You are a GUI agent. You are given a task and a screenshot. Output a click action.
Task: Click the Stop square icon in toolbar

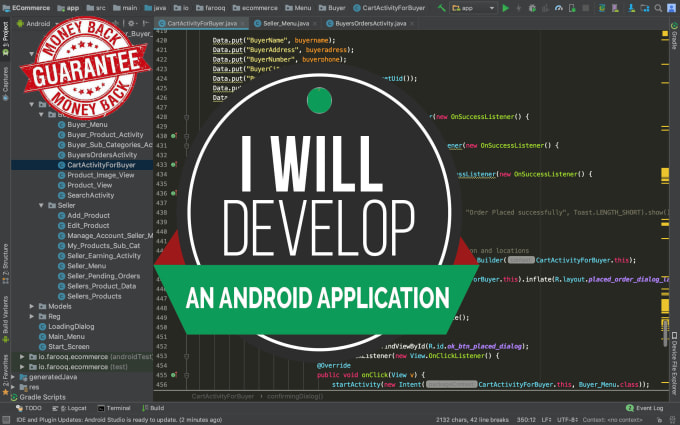tap(585, 8)
